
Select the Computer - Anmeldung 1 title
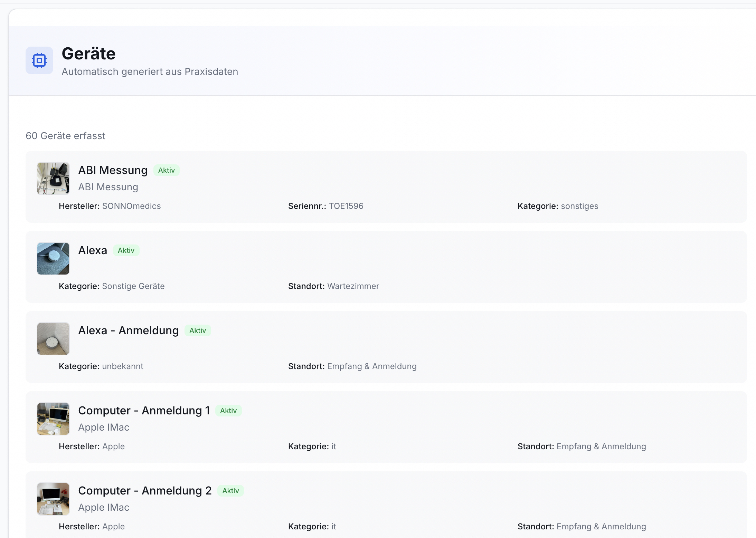(x=144, y=411)
